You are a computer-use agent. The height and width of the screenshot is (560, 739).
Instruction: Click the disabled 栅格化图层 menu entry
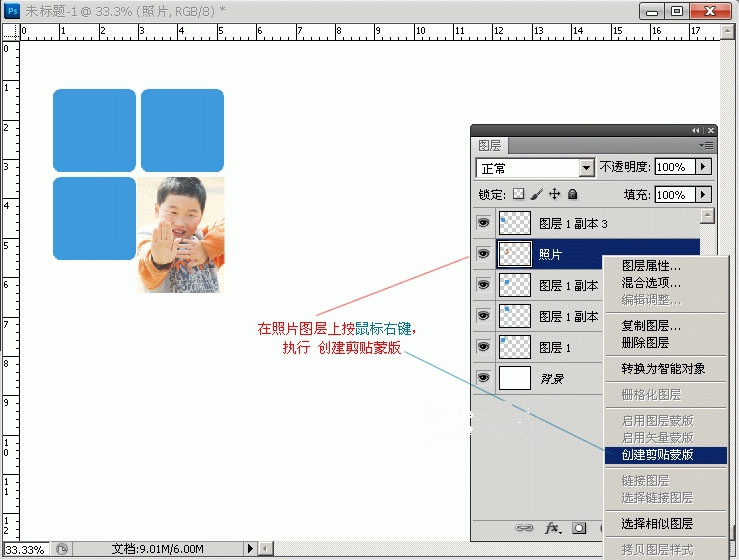651,395
